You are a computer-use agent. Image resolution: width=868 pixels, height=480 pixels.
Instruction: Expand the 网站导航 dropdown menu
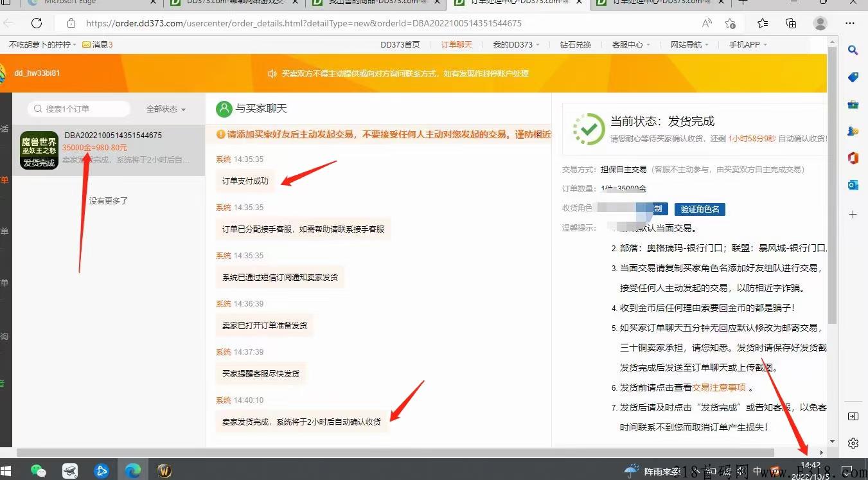point(689,45)
